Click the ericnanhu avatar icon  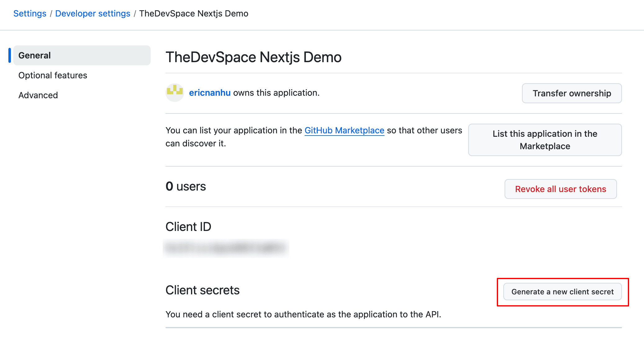175,93
